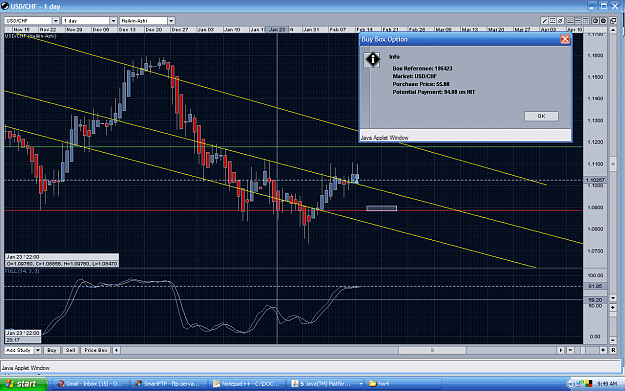Click the horizontal scrollbar thumb

tap(432, 350)
